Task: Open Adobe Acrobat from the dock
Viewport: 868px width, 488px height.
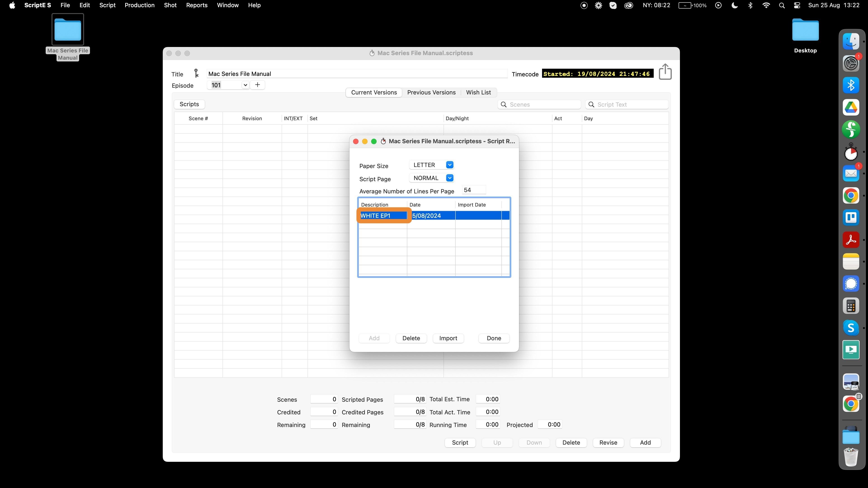Action: (851, 240)
